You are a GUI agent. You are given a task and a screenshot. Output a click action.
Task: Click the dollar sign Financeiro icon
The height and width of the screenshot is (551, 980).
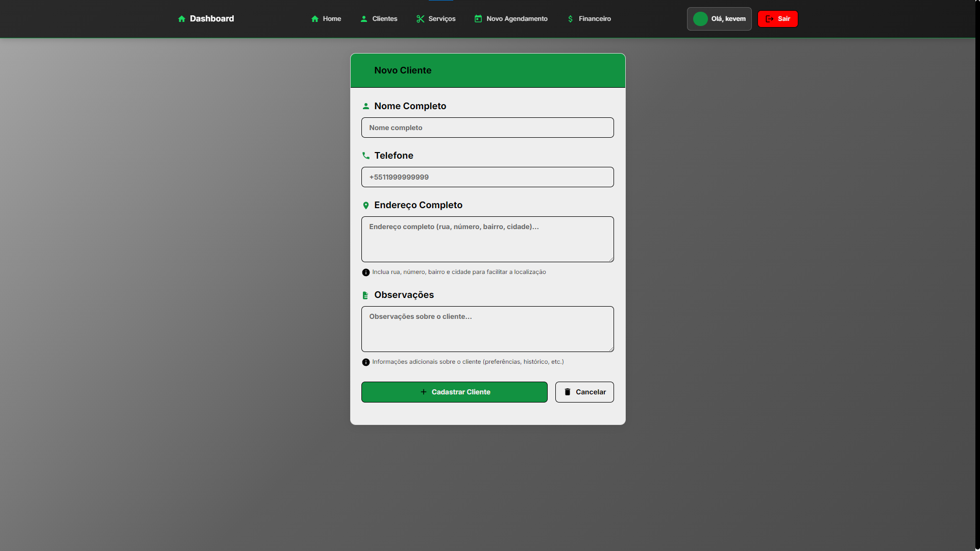[570, 19]
